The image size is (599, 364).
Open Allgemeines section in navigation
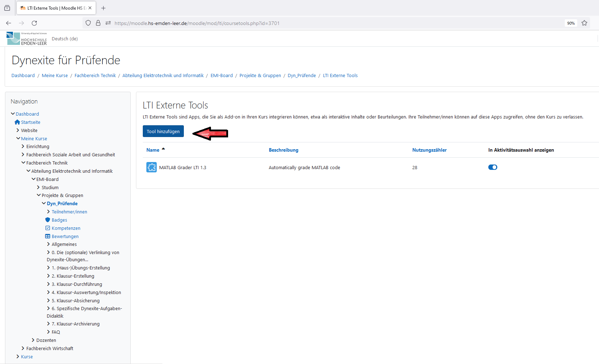[x=64, y=244]
